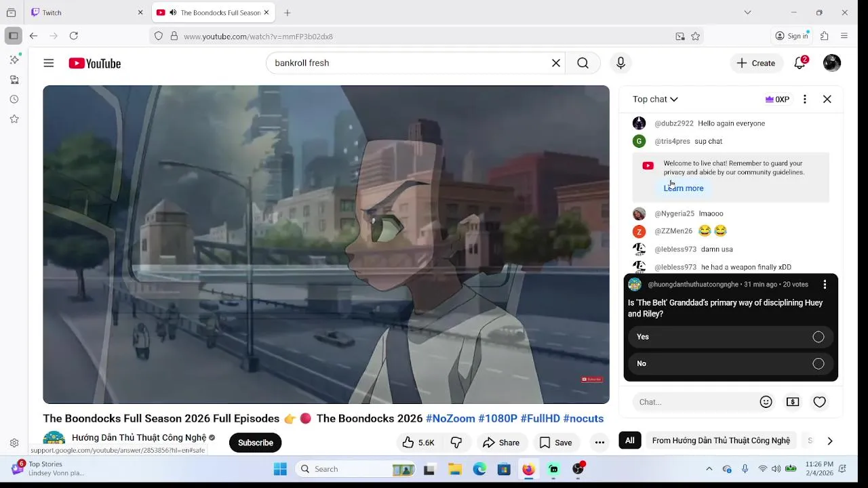Open sidebar settings gear
This screenshot has height=488, width=868.
[x=14, y=443]
